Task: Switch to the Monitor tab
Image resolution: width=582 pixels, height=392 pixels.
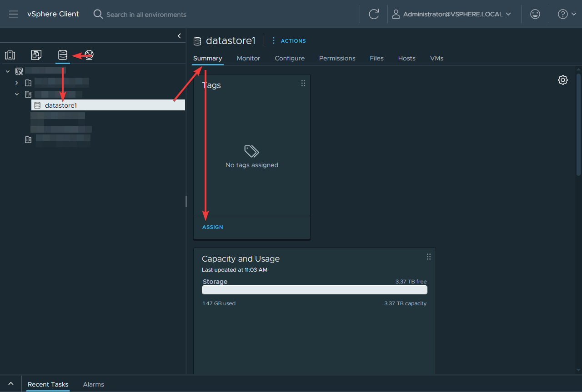Action: pyautogui.click(x=248, y=58)
